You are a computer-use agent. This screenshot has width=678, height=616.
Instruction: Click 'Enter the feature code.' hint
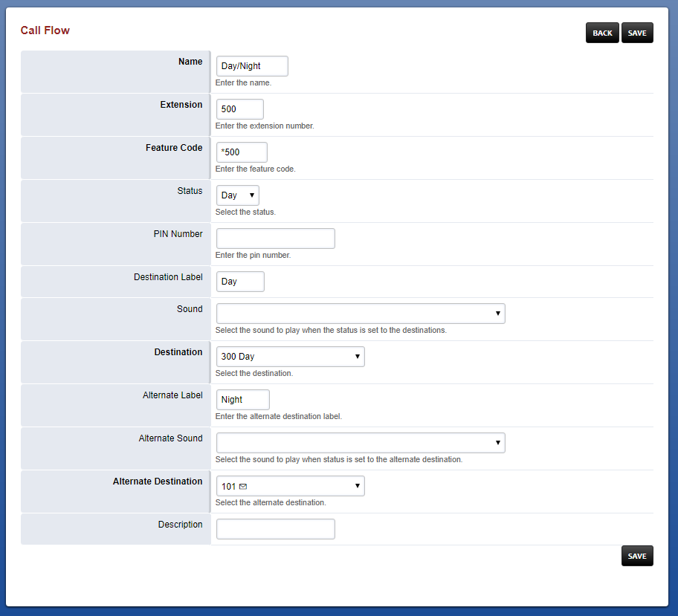256,169
